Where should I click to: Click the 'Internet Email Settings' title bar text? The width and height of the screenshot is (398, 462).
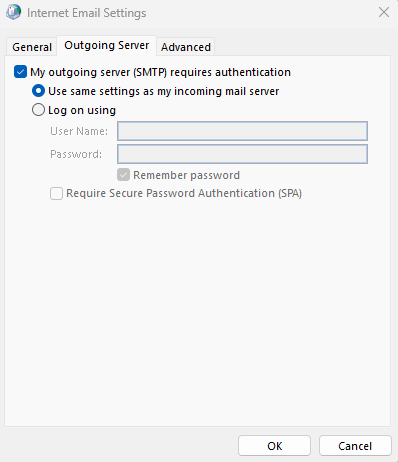pyautogui.click(x=87, y=13)
